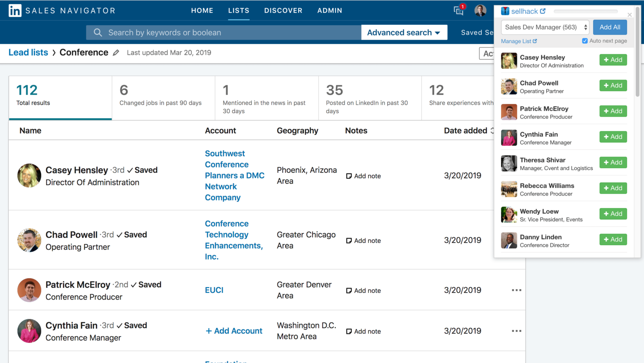Viewport: 644px width, 363px height.
Task: Disable the Auto next page checkbox
Action: tap(584, 41)
